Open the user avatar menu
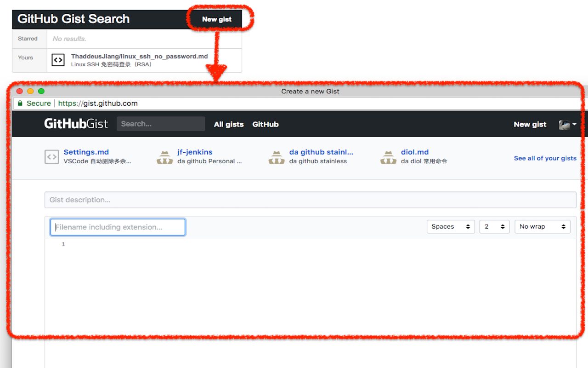Screen dimensions: 588x368 567,124
